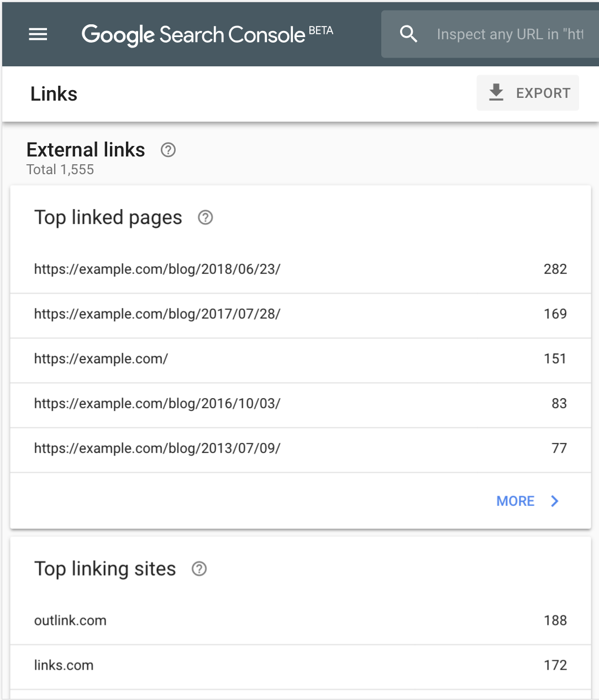
Task: Open help for Top linking sites
Action: (x=199, y=569)
